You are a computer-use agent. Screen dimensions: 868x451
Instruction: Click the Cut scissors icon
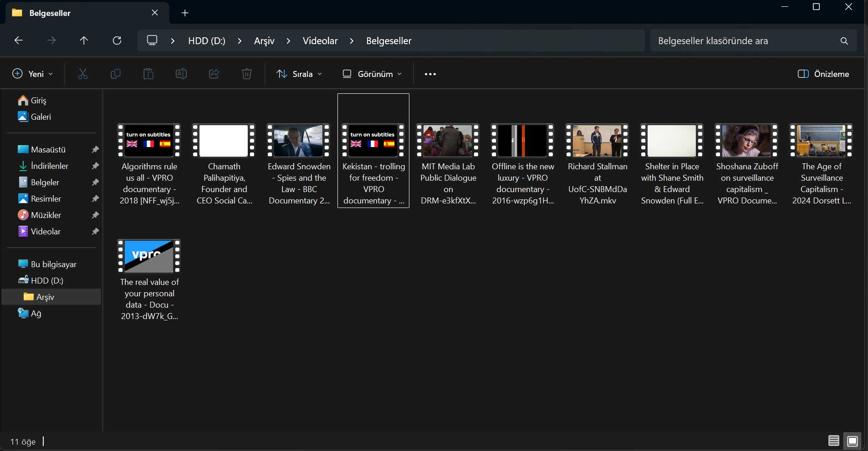83,74
